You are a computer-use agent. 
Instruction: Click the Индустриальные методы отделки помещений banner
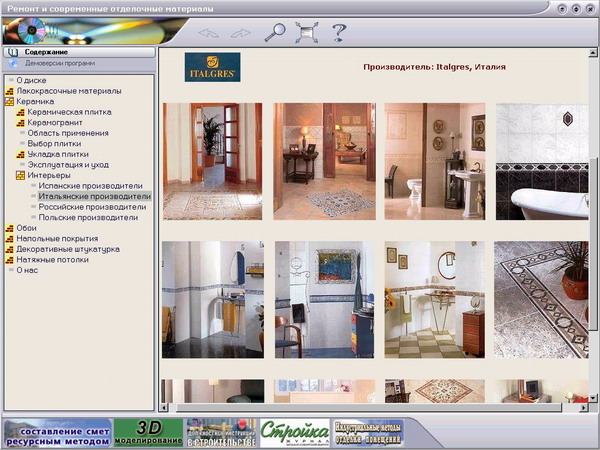coord(368,433)
